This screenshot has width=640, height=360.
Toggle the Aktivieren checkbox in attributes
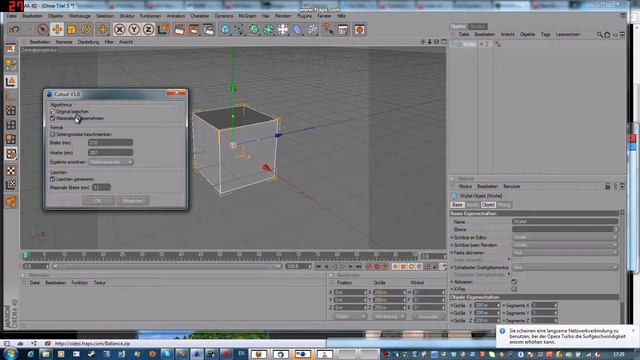coord(514,282)
